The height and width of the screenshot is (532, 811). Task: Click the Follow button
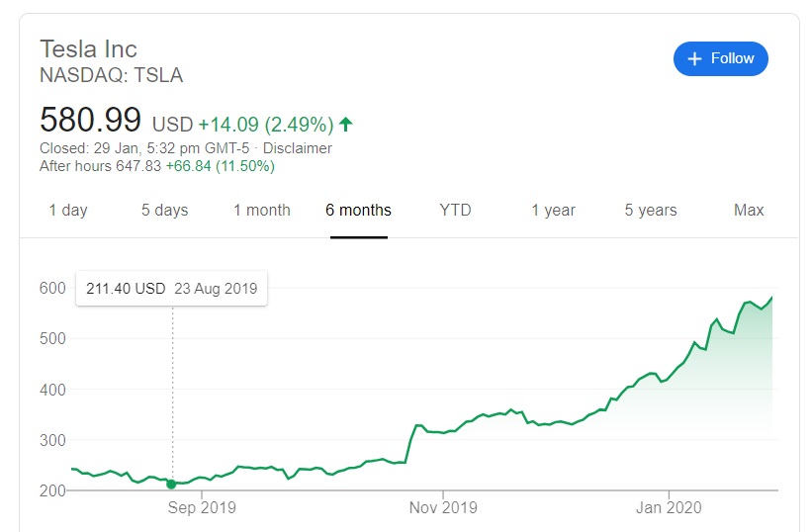pos(721,58)
